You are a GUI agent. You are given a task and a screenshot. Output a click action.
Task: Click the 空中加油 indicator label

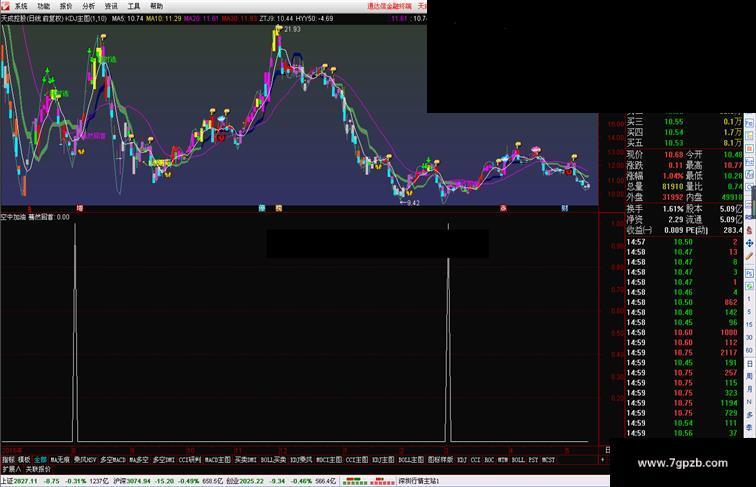click(14, 217)
